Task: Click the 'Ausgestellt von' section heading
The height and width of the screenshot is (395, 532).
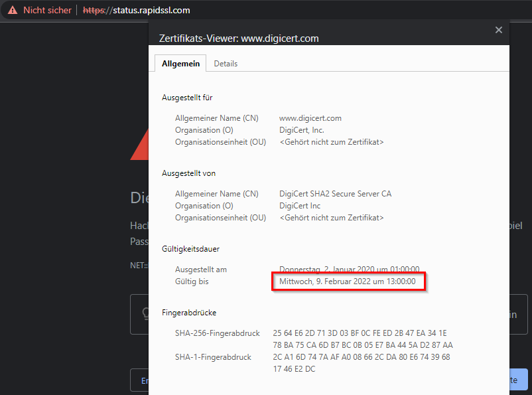Action: coord(188,173)
